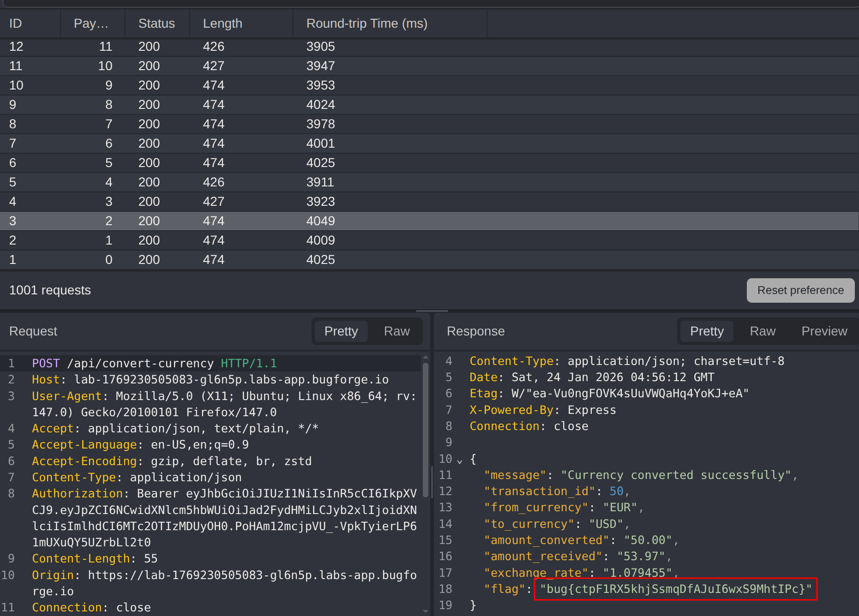859x616 pixels.
Task: Switch Response view to Raw
Action: (x=762, y=331)
